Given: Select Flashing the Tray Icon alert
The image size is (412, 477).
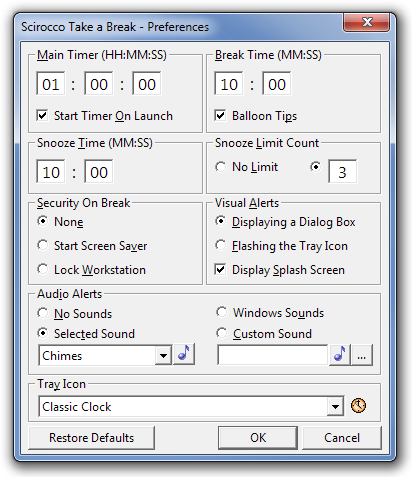Looking at the screenshot, I should click(220, 245).
